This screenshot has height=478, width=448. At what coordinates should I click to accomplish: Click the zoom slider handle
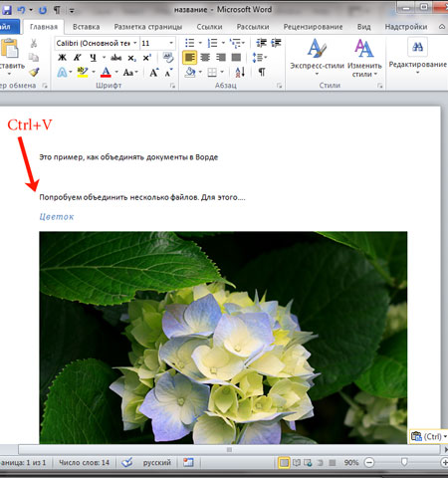coord(404,462)
